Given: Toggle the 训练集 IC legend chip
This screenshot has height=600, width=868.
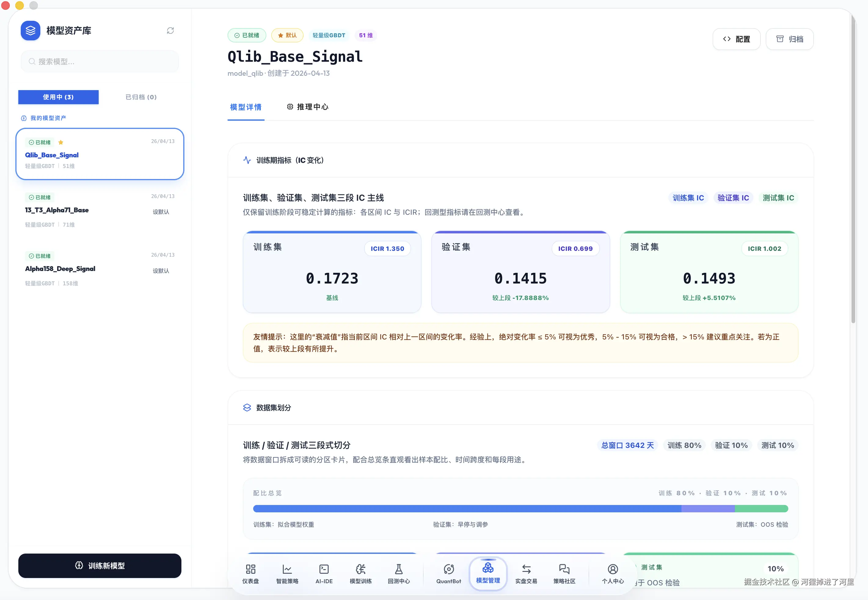Looking at the screenshot, I should [688, 198].
